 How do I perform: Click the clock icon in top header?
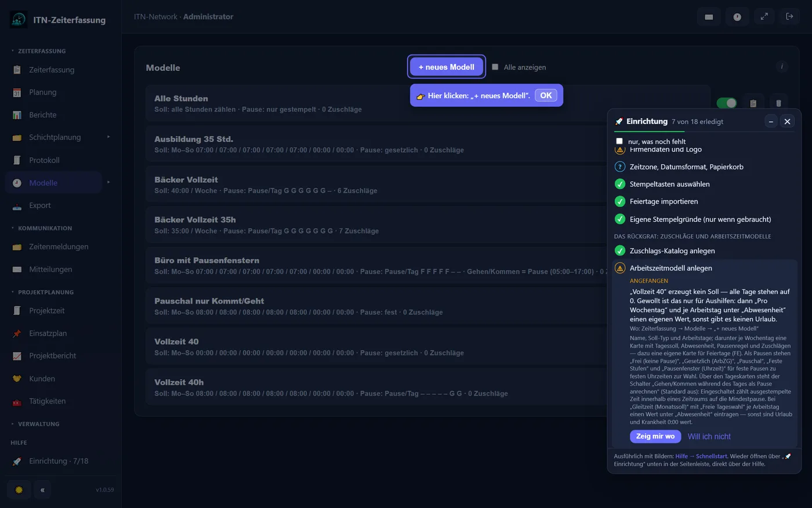tap(737, 17)
